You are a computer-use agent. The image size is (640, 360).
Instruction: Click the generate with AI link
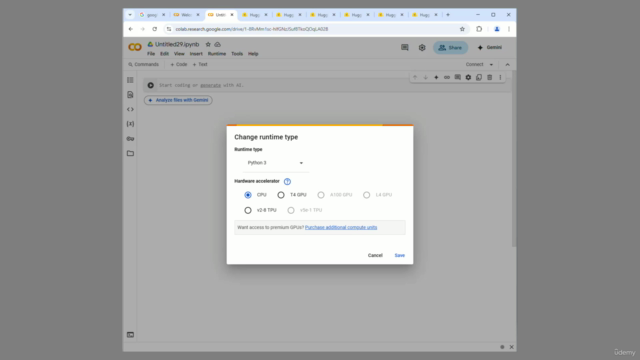pyautogui.click(x=211, y=85)
